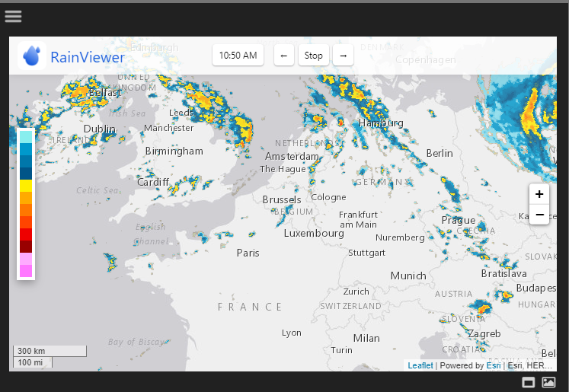The width and height of the screenshot is (569, 392).
Task: Click the Berlin city label
Action: click(440, 154)
